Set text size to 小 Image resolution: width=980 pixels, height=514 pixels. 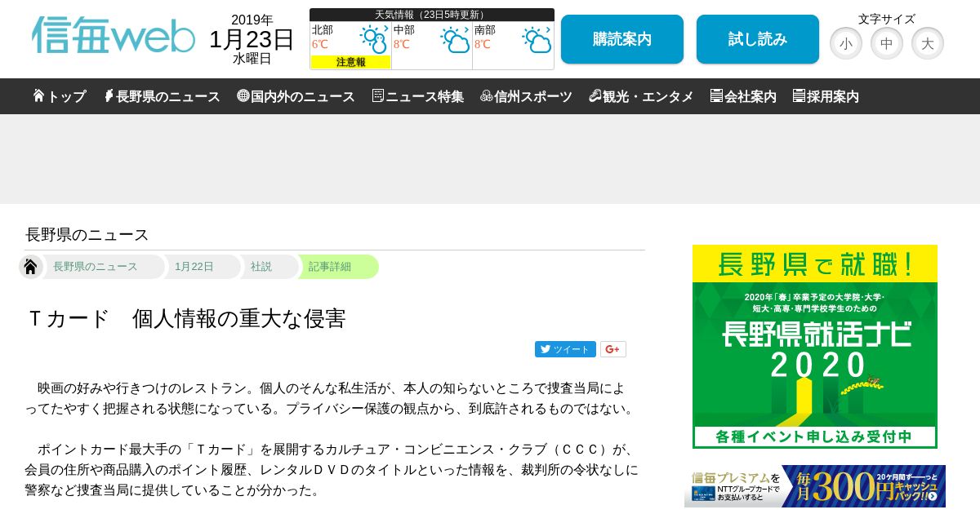click(x=845, y=43)
